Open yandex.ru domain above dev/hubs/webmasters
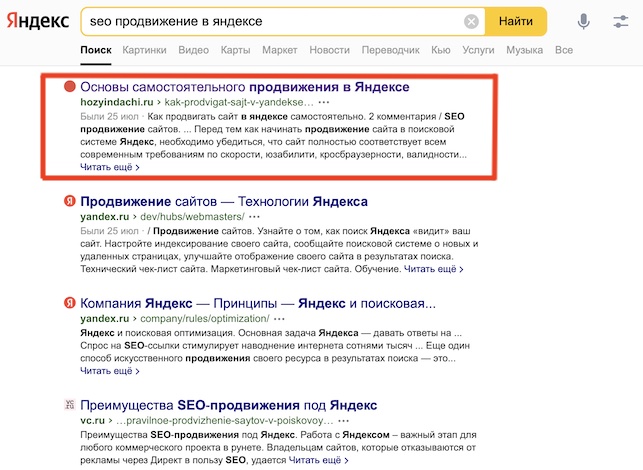643x470 pixels. [x=105, y=217]
